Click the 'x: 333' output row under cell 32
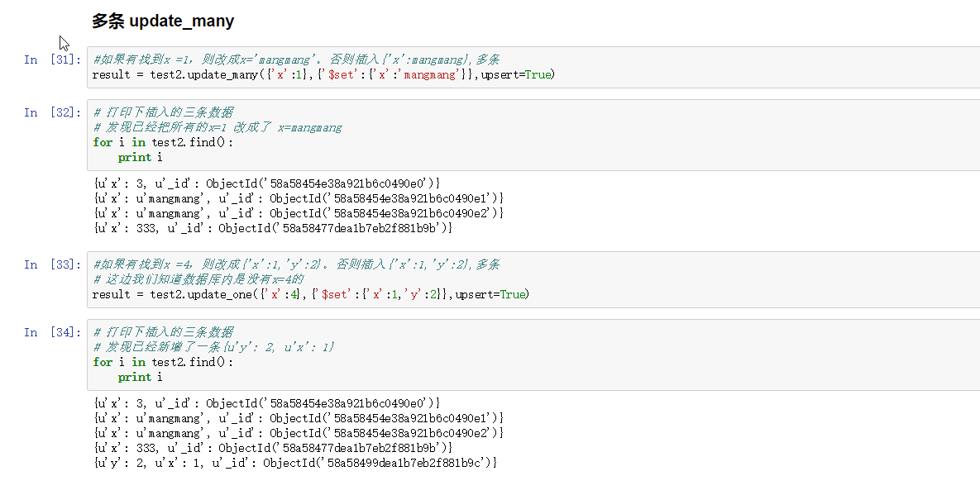 click(273, 228)
